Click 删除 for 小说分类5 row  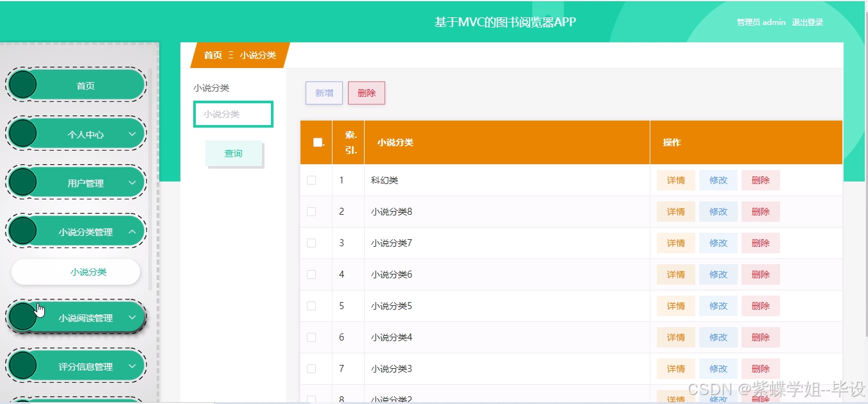(761, 306)
